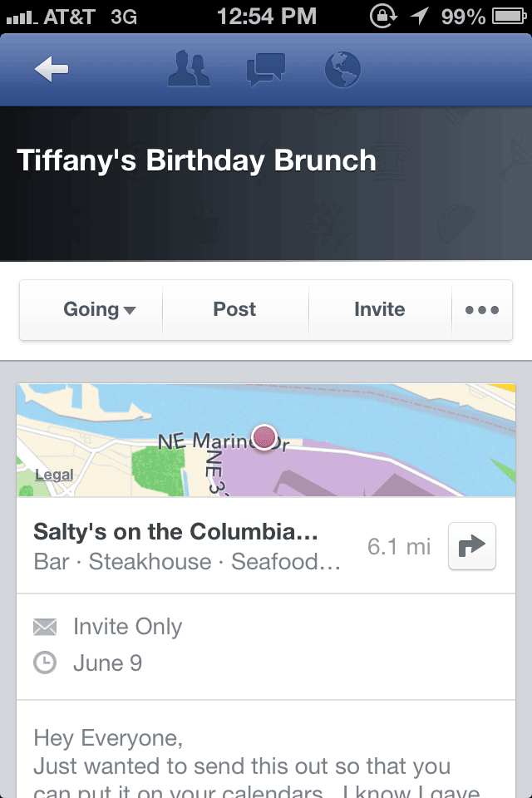
Task: Open the friend requests icon
Action: [189, 69]
